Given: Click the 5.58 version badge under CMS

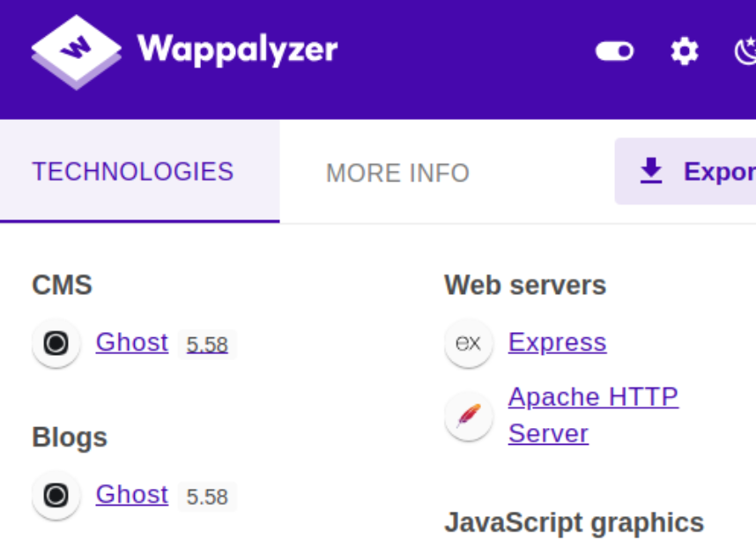Looking at the screenshot, I should click(207, 344).
